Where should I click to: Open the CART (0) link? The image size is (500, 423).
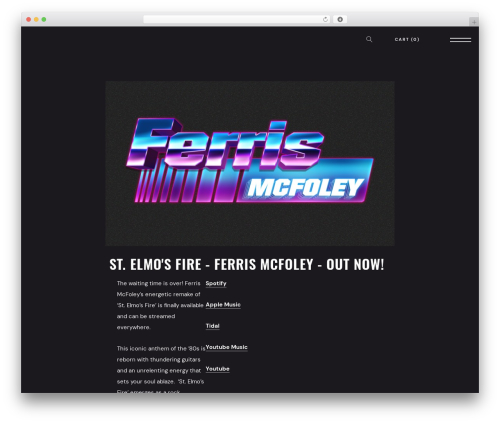[x=407, y=39]
